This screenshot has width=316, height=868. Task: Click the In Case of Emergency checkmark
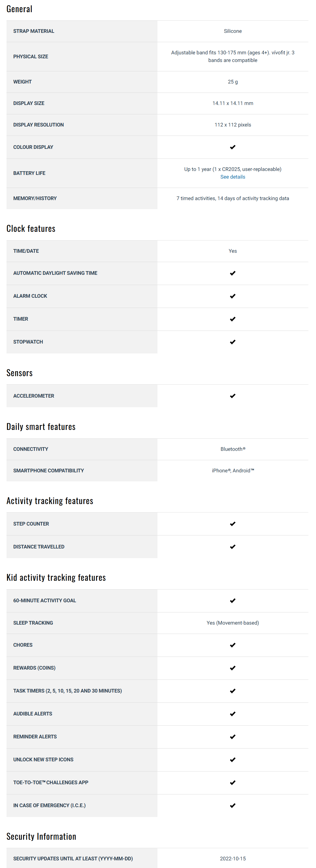[x=232, y=806]
